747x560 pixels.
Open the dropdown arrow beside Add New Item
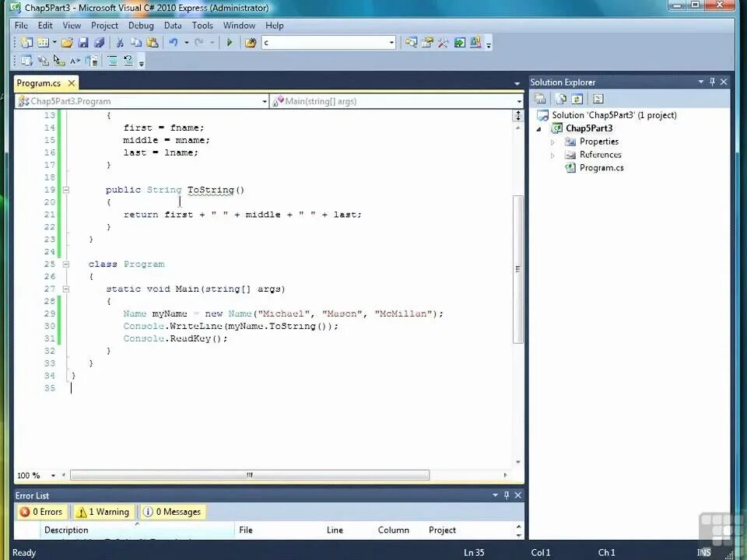[54, 43]
